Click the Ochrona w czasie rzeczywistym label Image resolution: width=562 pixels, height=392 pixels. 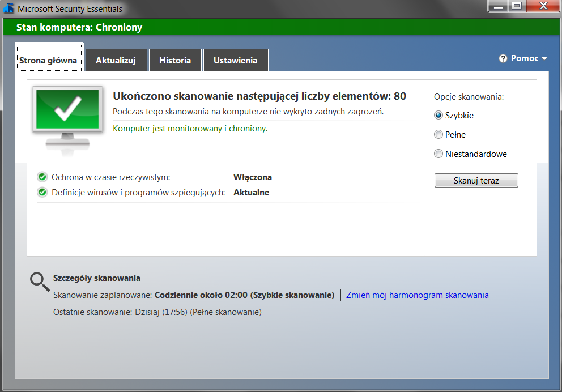point(110,177)
